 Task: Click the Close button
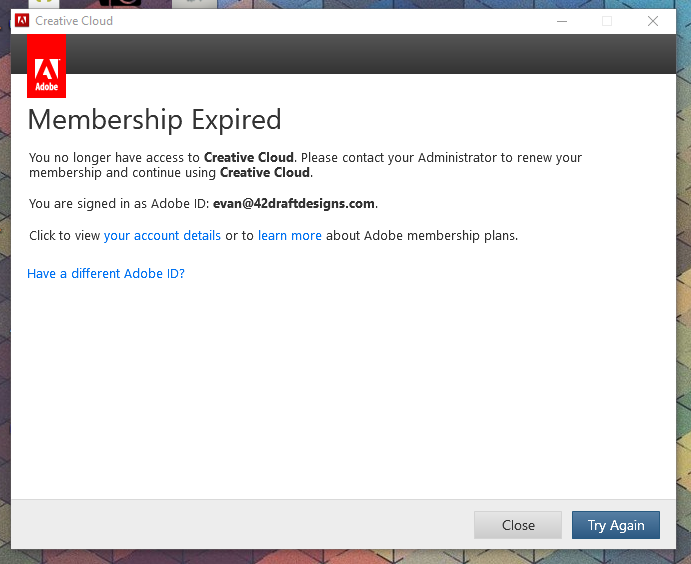518,525
